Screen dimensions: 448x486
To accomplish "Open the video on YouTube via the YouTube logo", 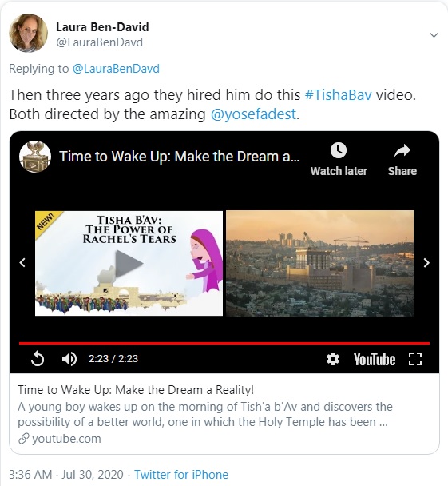I will [x=375, y=359].
